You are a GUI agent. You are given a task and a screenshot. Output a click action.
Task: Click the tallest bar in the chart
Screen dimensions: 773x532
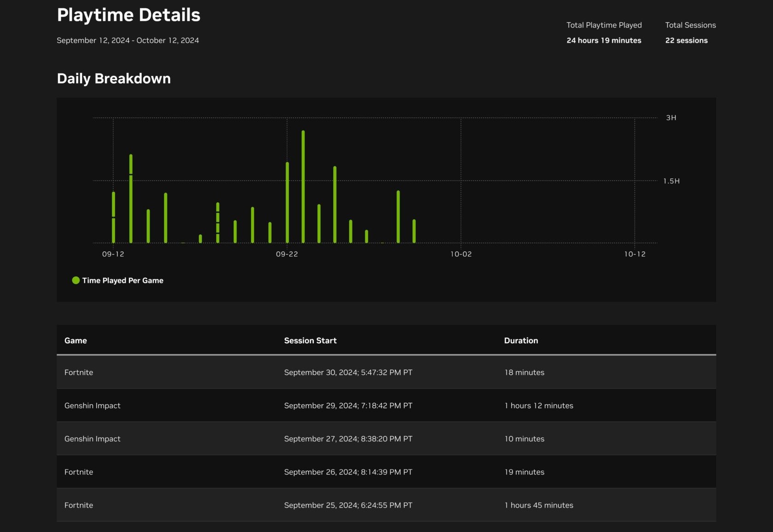pyautogui.click(x=303, y=187)
